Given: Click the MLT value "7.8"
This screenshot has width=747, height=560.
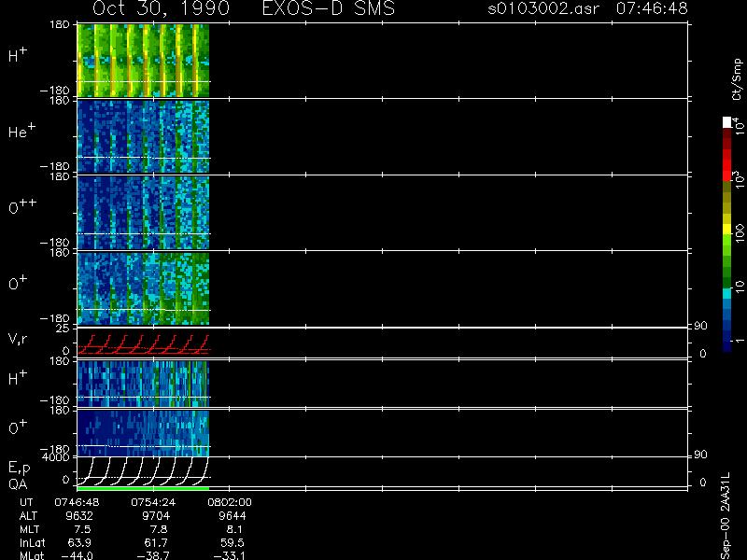Looking at the screenshot, I should coord(158,529).
